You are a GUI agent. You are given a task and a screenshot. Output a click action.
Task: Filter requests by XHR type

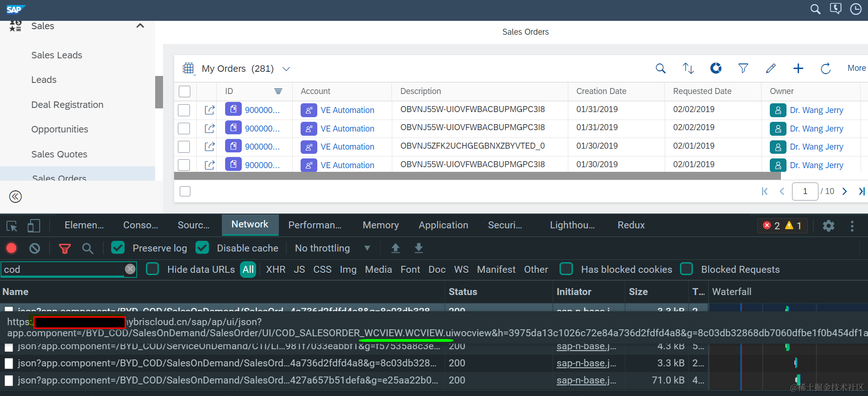(x=276, y=270)
